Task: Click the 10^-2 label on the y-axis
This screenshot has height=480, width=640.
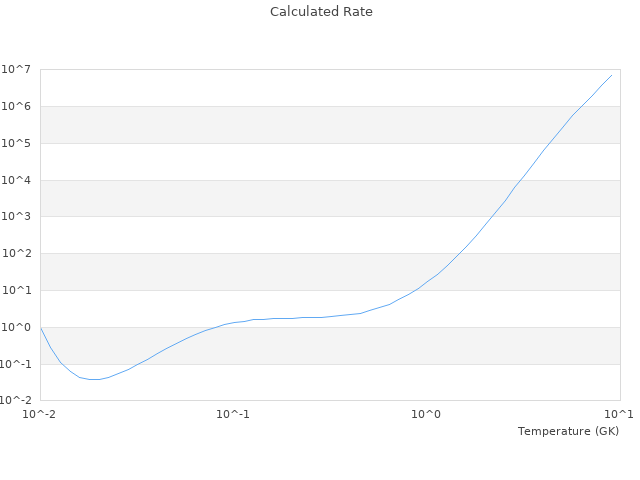Action: 16,401
